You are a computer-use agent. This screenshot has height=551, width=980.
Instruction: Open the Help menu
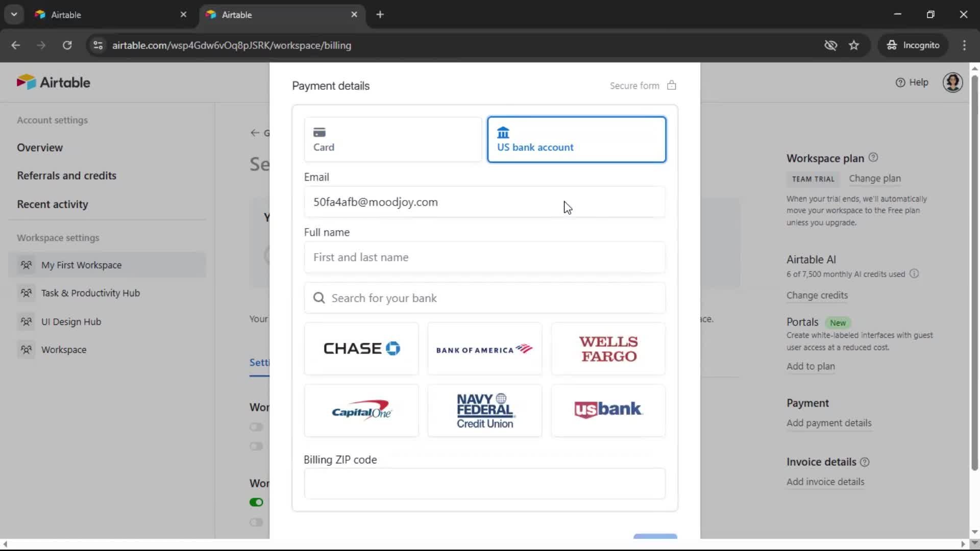pos(912,82)
